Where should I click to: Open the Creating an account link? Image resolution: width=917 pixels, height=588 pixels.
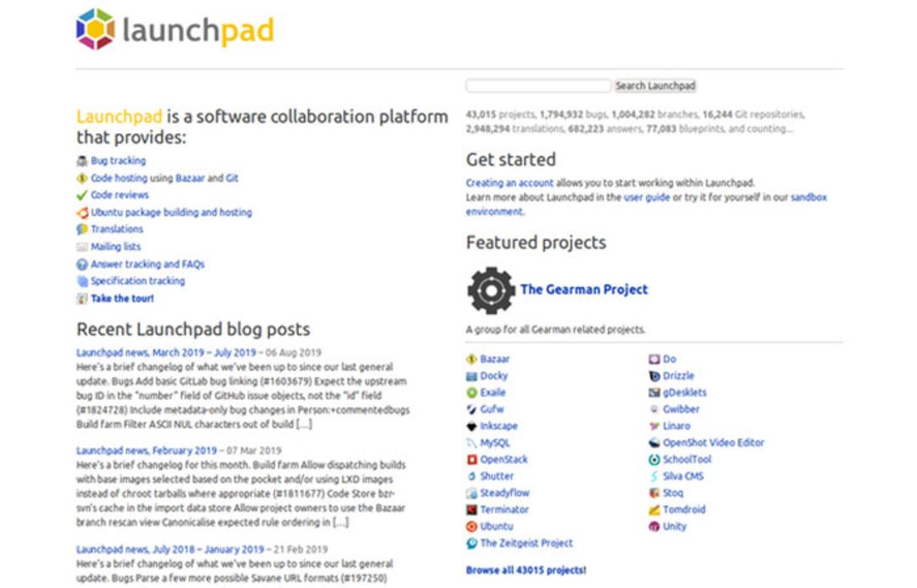click(509, 183)
